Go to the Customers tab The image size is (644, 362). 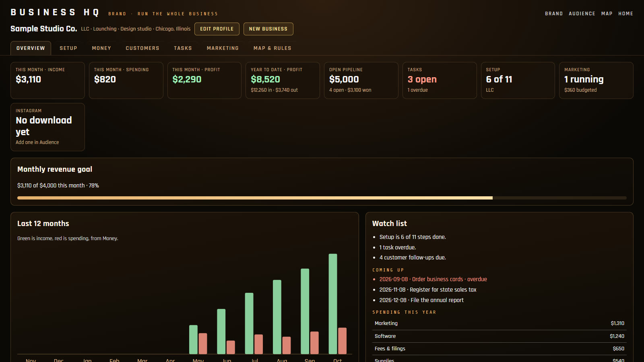142,48
